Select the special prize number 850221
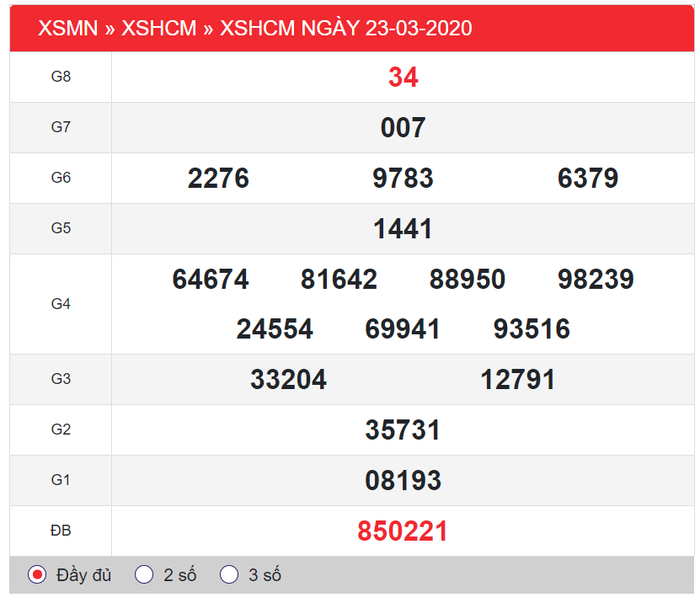 click(x=403, y=531)
